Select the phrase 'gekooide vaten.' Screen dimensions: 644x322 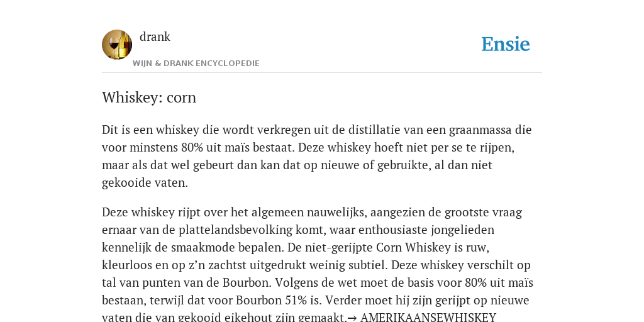click(145, 183)
